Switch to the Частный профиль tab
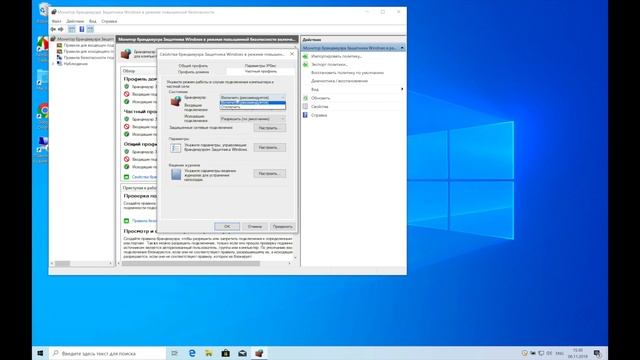Viewport: 640px width, 360px height. (x=260, y=71)
